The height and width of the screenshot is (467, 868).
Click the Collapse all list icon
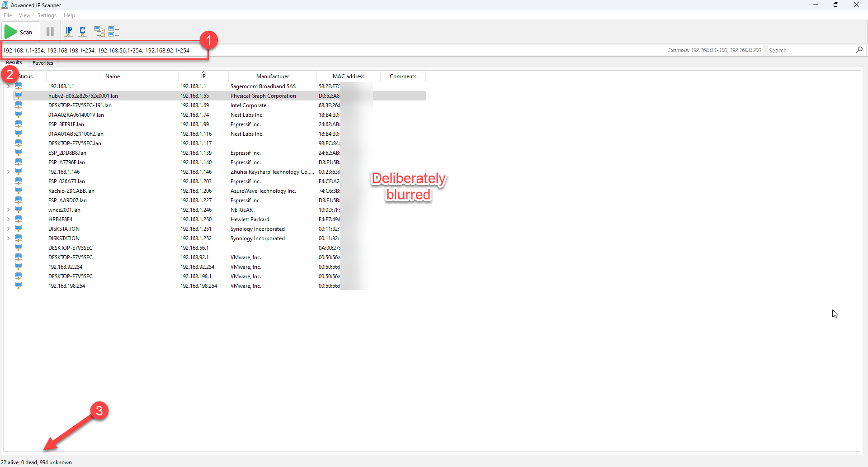[x=113, y=31]
